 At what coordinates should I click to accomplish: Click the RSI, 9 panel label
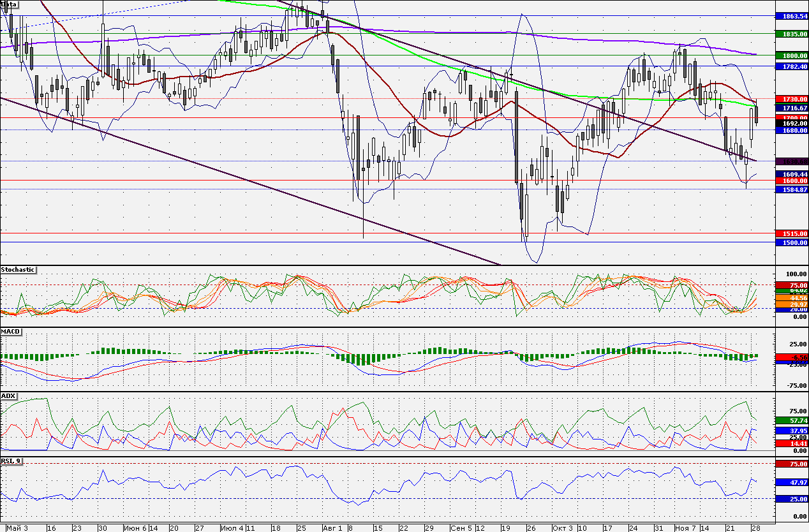(11, 461)
